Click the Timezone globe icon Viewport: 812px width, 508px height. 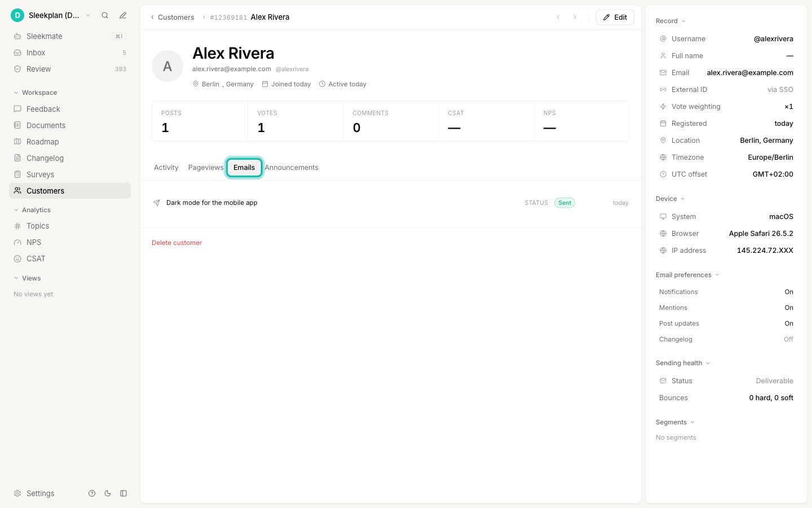[x=663, y=157]
